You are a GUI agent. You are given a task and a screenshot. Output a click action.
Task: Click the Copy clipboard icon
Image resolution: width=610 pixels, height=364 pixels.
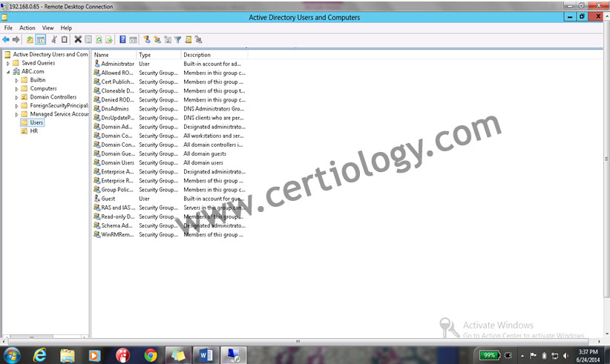click(x=64, y=39)
